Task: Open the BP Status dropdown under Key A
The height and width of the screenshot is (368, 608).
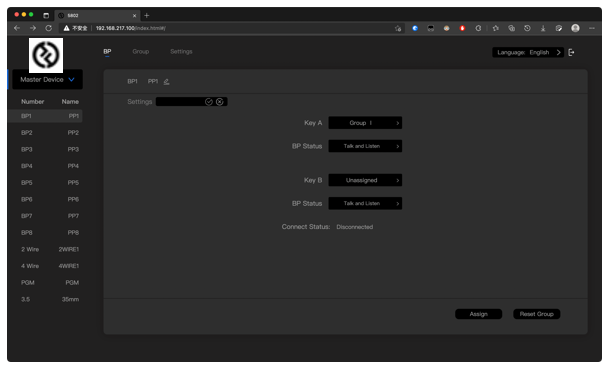Action: (x=365, y=146)
